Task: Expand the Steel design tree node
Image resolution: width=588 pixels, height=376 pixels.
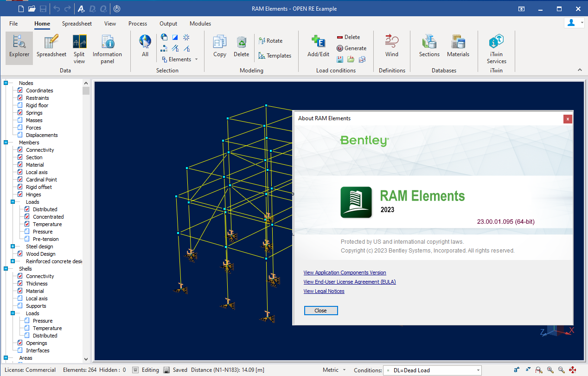Action: click(13, 246)
